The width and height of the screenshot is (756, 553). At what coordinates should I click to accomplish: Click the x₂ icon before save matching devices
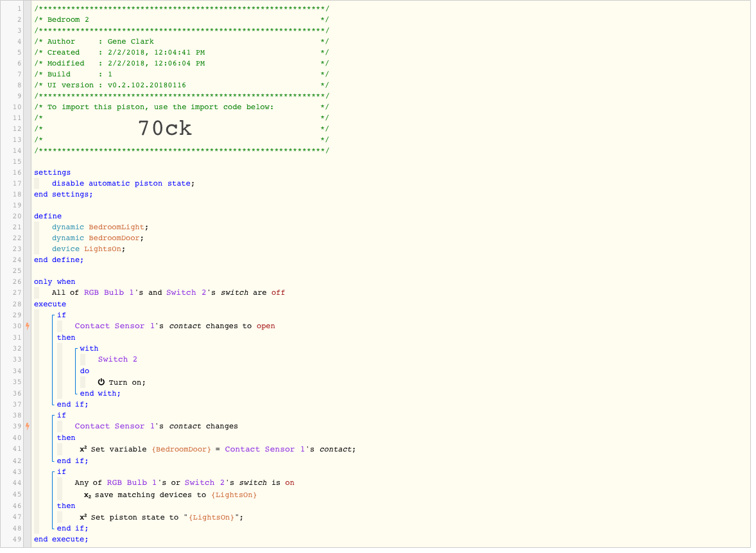coord(87,495)
